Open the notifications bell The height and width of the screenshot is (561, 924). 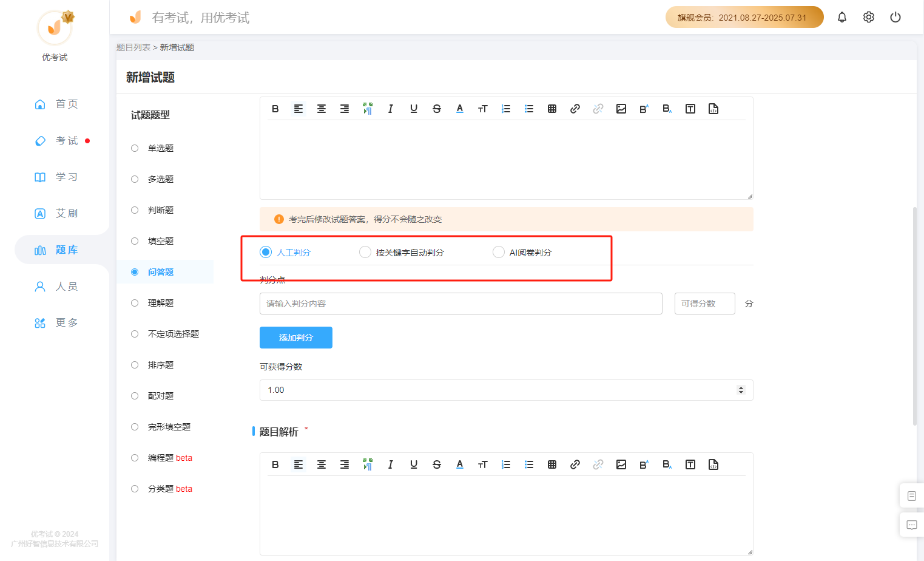pyautogui.click(x=842, y=17)
